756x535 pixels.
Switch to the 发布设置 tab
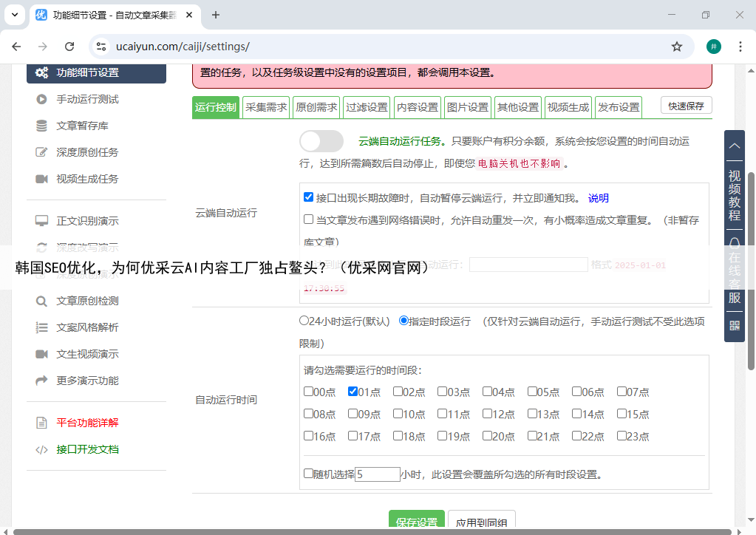pyautogui.click(x=619, y=107)
